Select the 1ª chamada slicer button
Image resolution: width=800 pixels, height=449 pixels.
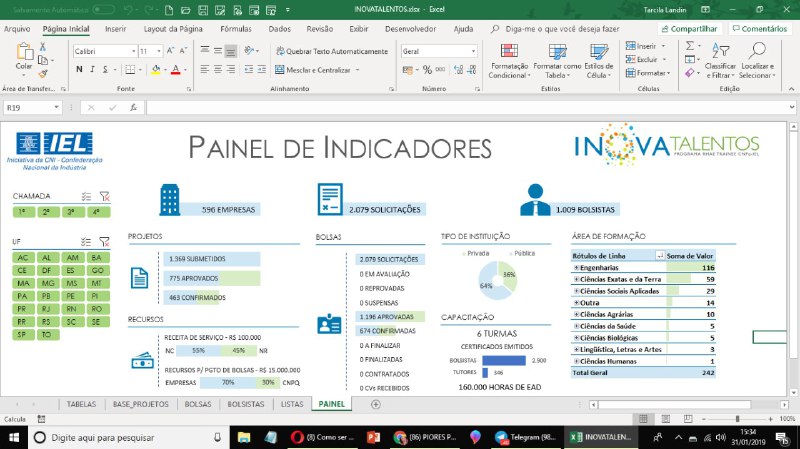tap(23, 212)
